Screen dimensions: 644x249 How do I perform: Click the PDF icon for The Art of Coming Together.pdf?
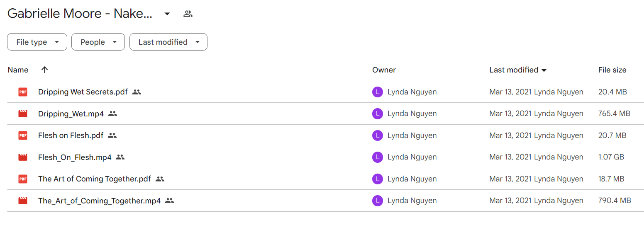23,179
